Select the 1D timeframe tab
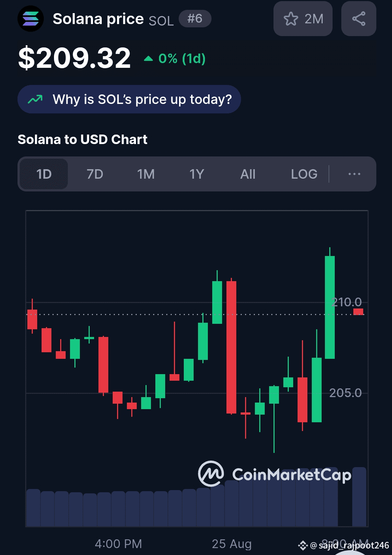The image size is (392, 555). (44, 174)
